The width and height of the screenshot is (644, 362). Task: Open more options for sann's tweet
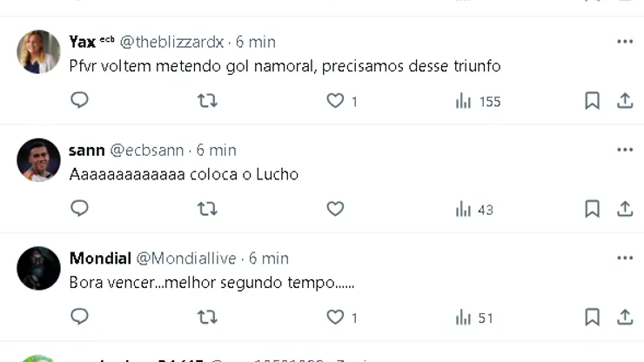click(625, 150)
